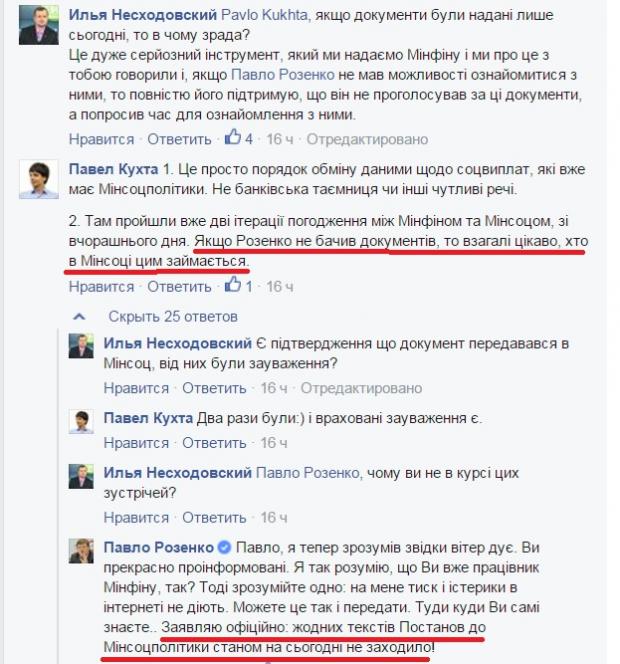Open Павел Кухта's avatar in the main comment
Image resolution: width=620 pixels, height=664 pixels.
coord(39,180)
